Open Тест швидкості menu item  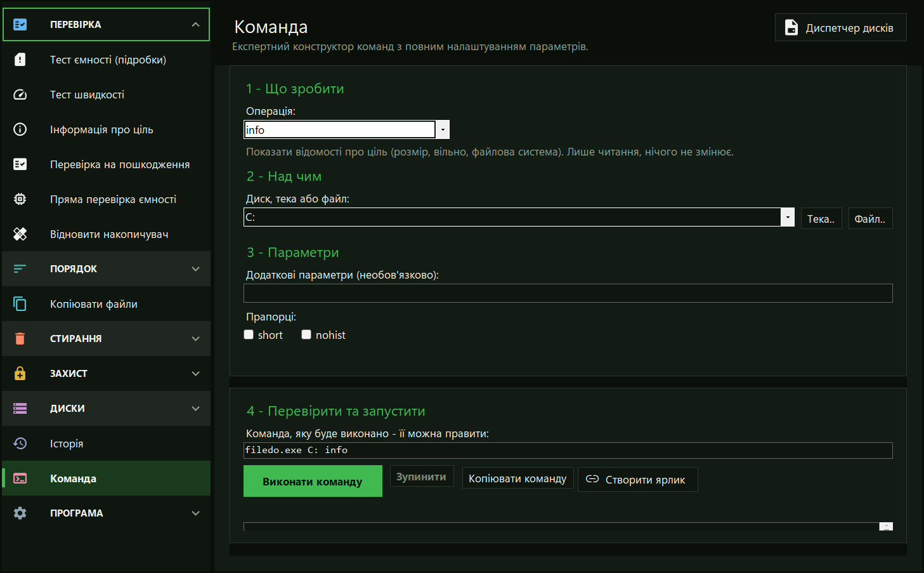point(107,95)
